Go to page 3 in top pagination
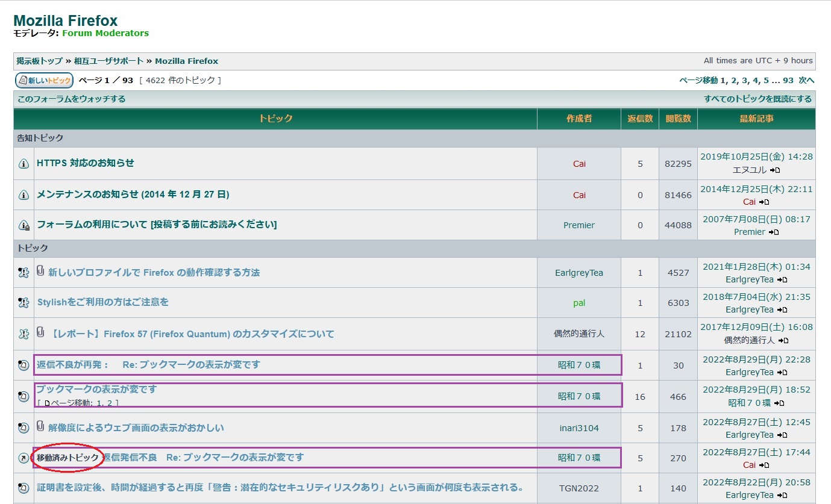 (x=744, y=80)
